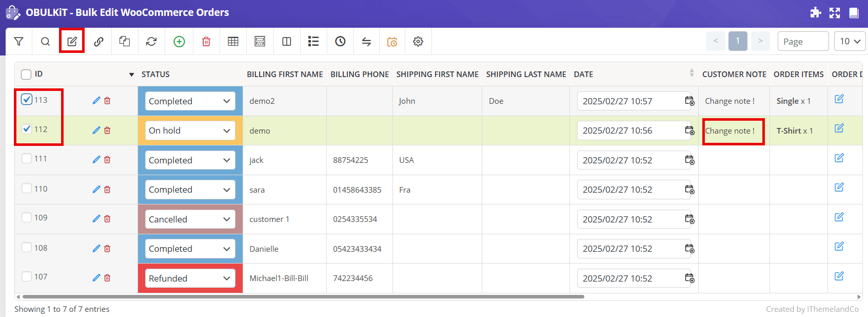Click the CUSTOMER NOTE column header
The image size is (868, 317).
click(734, 74)
